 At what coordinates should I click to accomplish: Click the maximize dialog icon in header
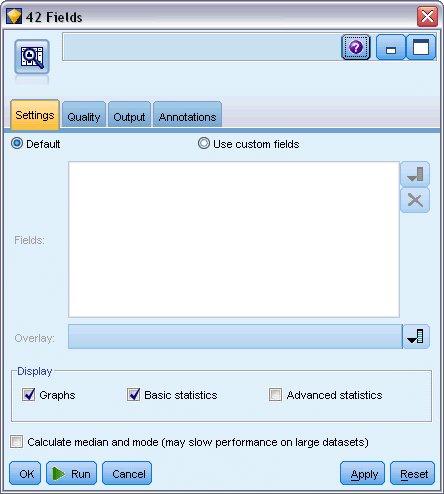point(421,47)
